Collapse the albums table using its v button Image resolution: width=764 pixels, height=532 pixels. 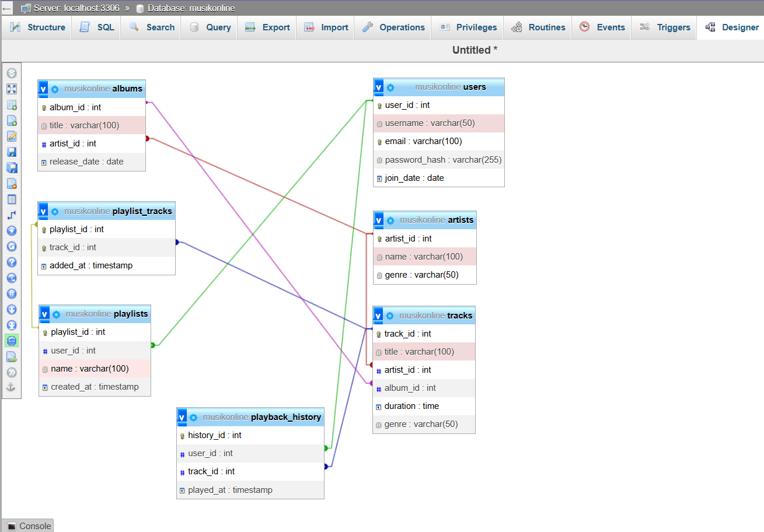click(43, 89)
